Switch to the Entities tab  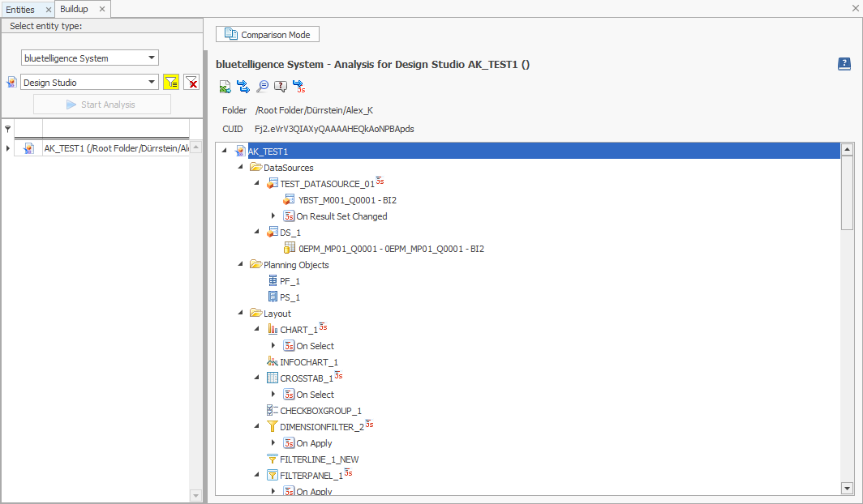click(20, 9)
